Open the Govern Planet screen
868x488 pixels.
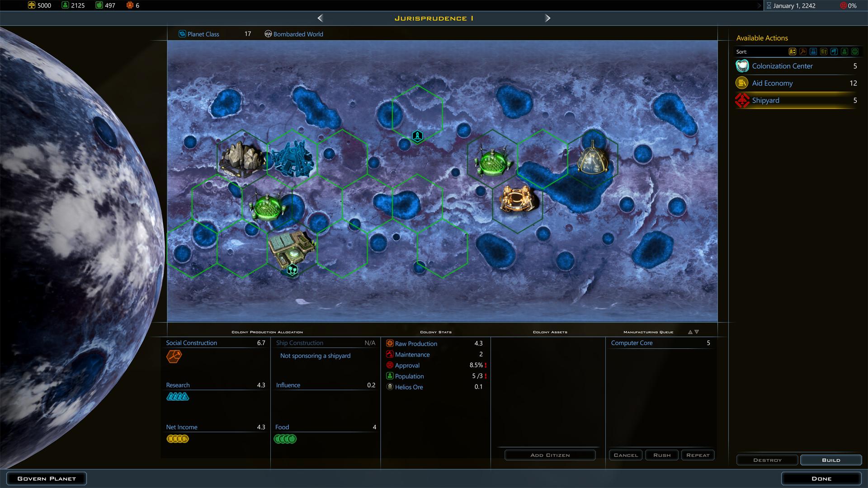coord(46,478)
